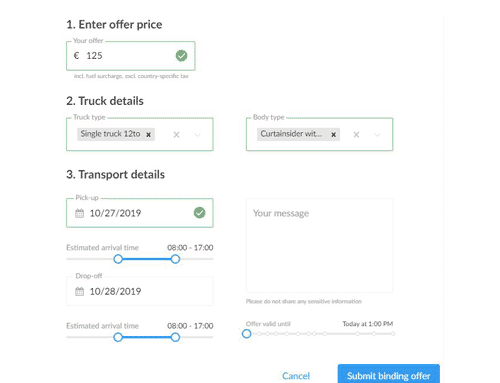This screenshot has height=383, width=500.
Task: Clear all selections in Body type field
Action: tap(356, 134)
